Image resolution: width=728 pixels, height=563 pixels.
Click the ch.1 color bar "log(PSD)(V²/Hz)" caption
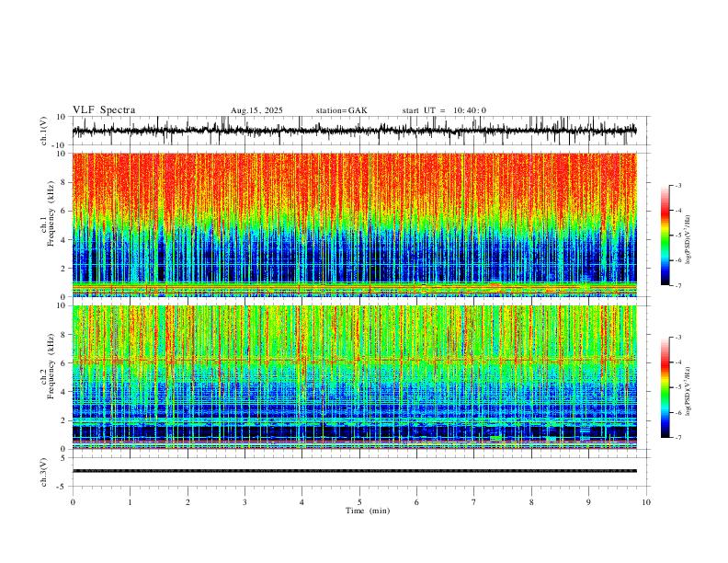(688, 240)
